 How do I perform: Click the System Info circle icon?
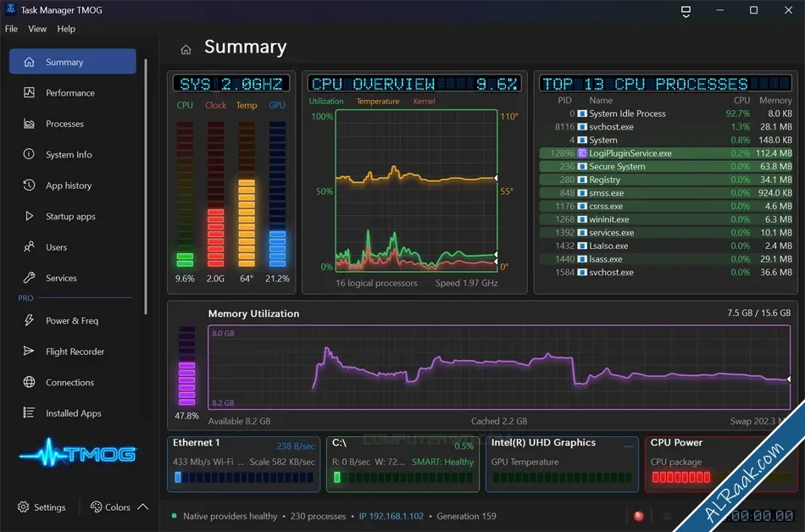(30, 154)
